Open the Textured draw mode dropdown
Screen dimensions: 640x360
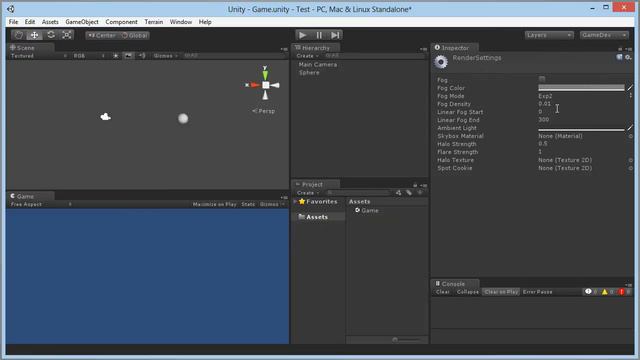coord(38,56)
